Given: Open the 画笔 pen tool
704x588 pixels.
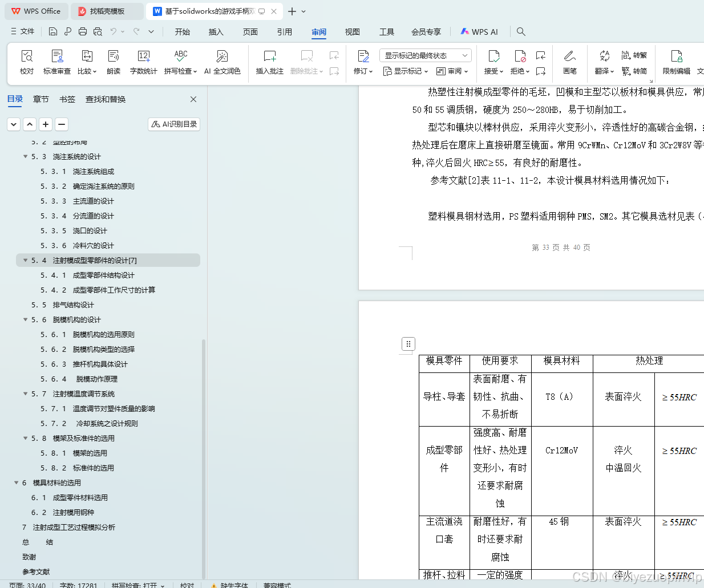Looking at the screenshot, I should [x=570, y=62].
